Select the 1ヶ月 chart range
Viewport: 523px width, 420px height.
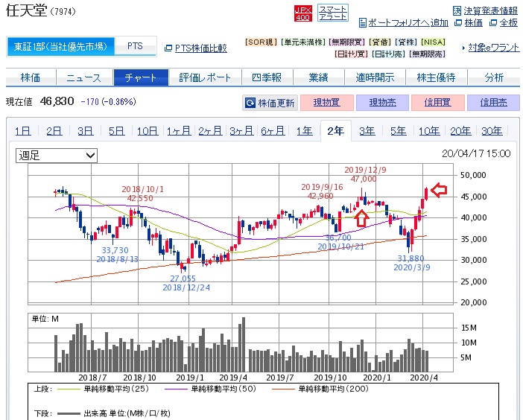coord(179,131)
